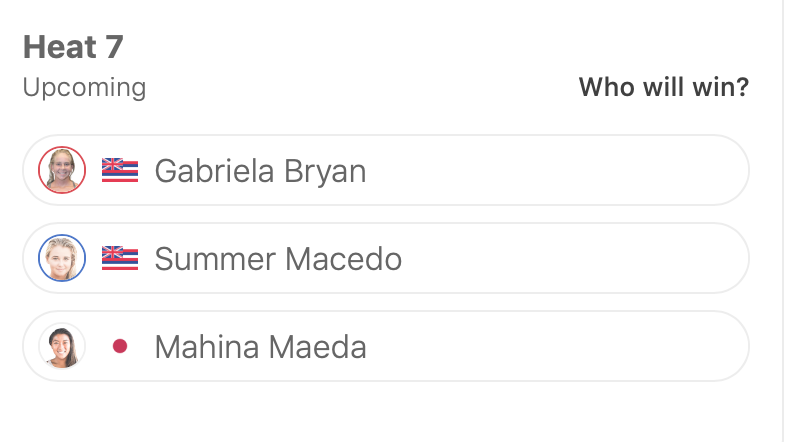The width and height of the screenshot is (788, 442).
Task: Click the "Who will win?" prompt
Action: pyautogui.click(x=663, y=87)
